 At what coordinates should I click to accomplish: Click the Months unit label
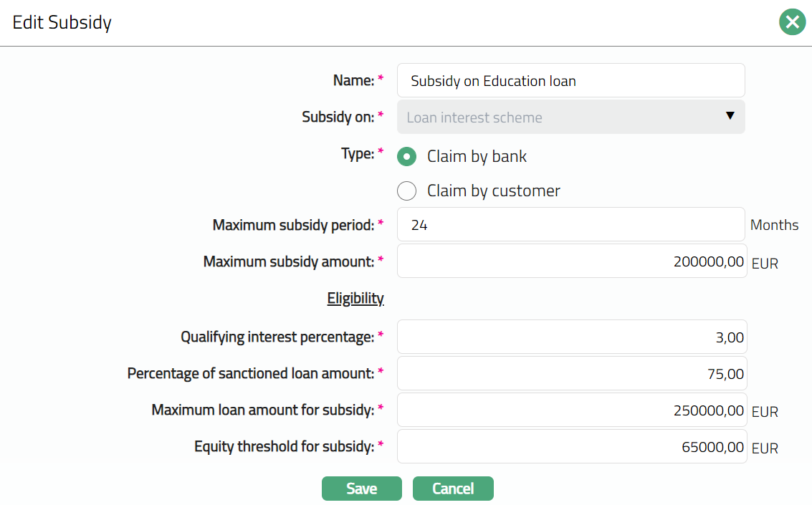774,225
